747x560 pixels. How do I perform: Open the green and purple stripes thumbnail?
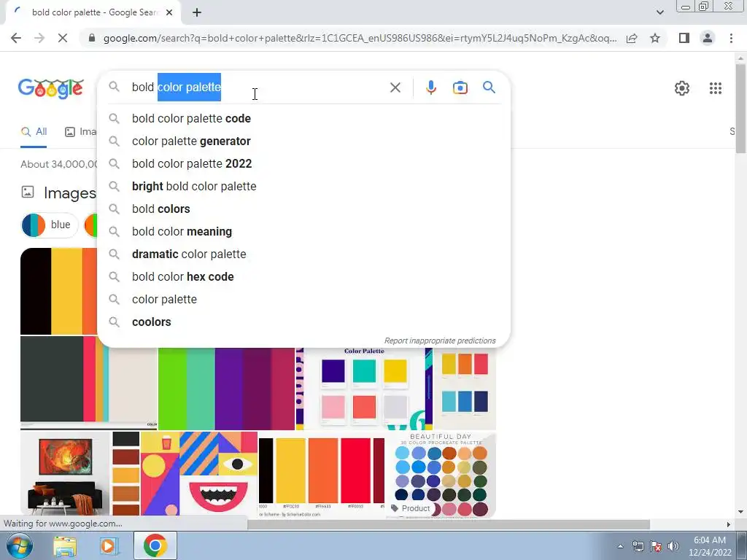pyautogui.click(x=226, y=389)
